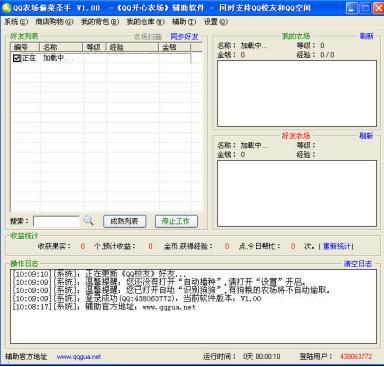384x367 pixels.
Task: Sort by the 经验 column header
Action: 132,47
